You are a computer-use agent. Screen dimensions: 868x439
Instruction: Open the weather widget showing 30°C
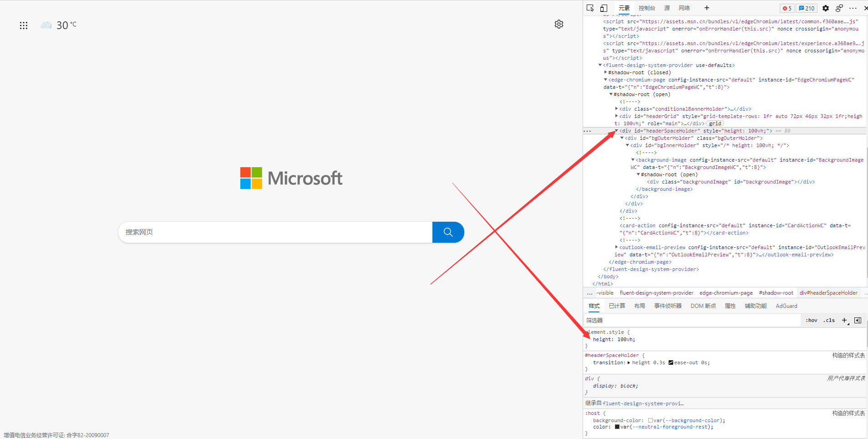point(59,25)
